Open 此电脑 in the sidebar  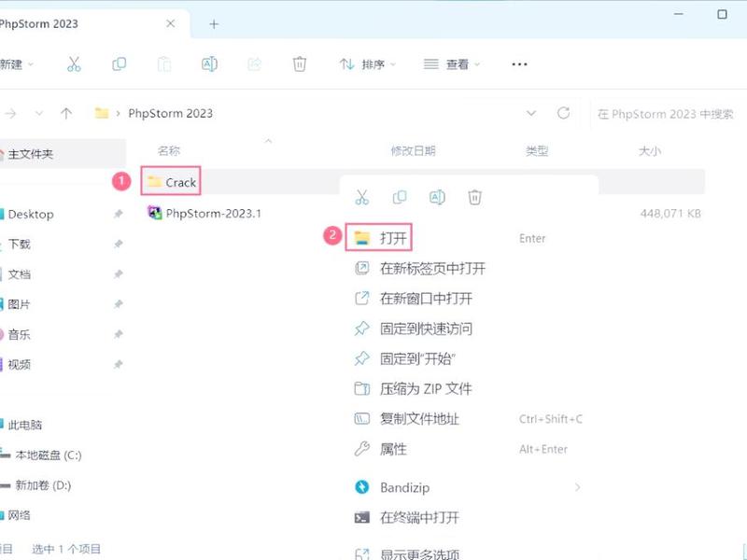click(25, 425)
